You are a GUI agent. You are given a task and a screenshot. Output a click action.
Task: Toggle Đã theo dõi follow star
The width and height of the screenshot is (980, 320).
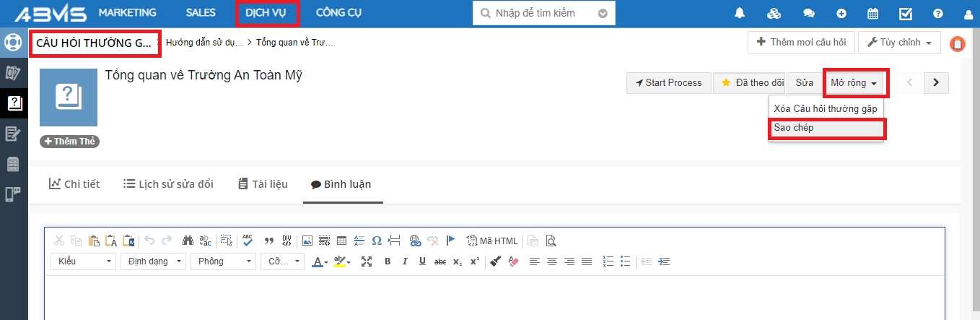pos(748,83)
